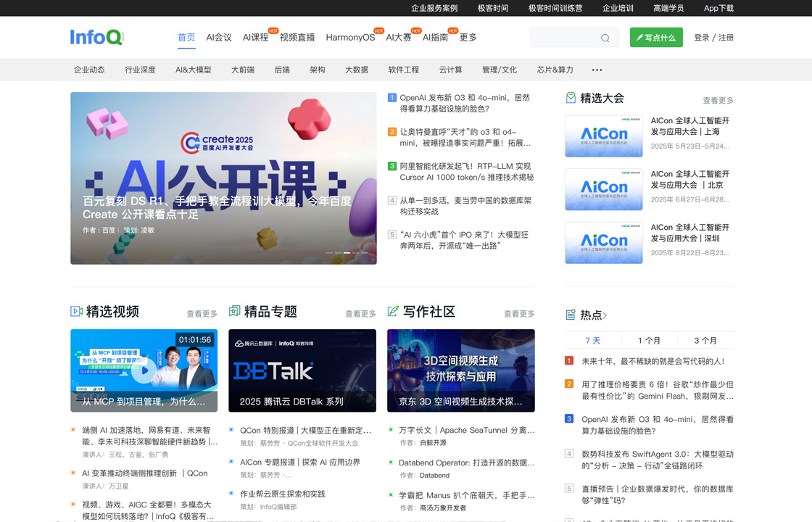Open the AI指南 navigation item

[435, 37]
